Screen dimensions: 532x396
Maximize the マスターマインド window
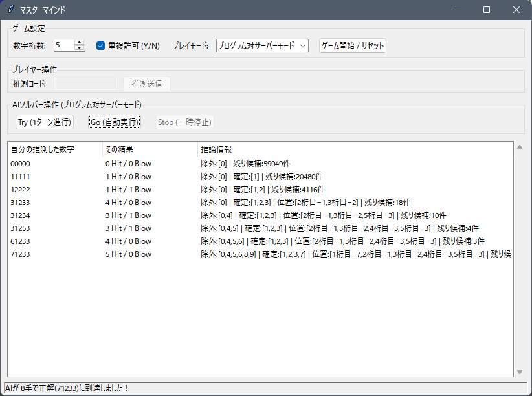coord(487,10)
